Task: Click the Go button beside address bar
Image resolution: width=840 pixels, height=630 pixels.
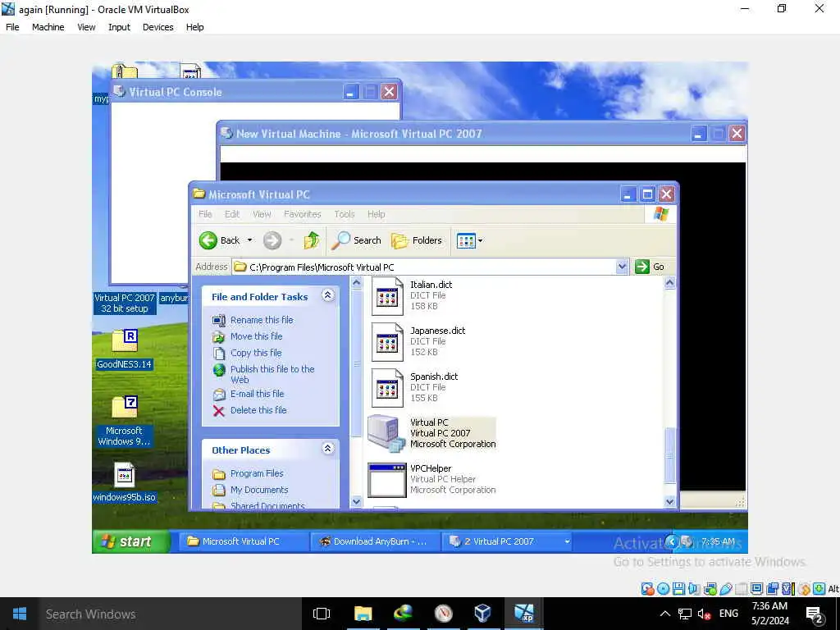Action: click(650, 267)
